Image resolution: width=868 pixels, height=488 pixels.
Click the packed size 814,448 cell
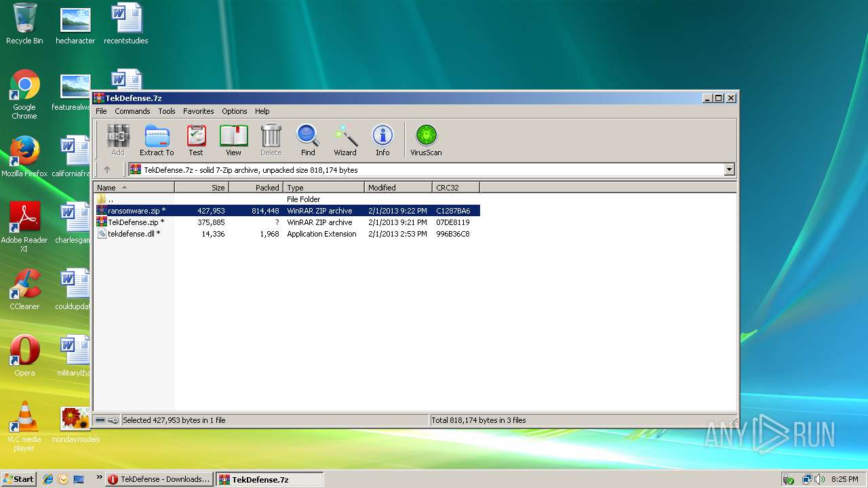(265, 211)
